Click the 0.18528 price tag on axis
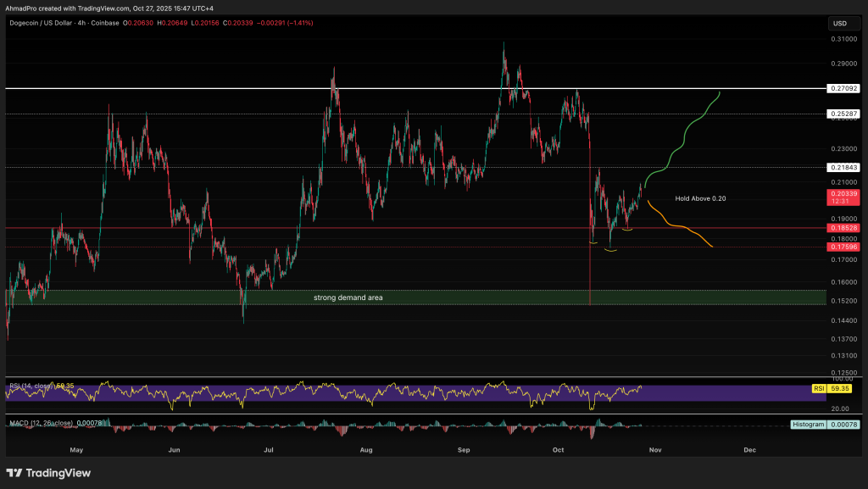Screen dimensions: 868x489 pyautogui.click(x=844, y=227)
